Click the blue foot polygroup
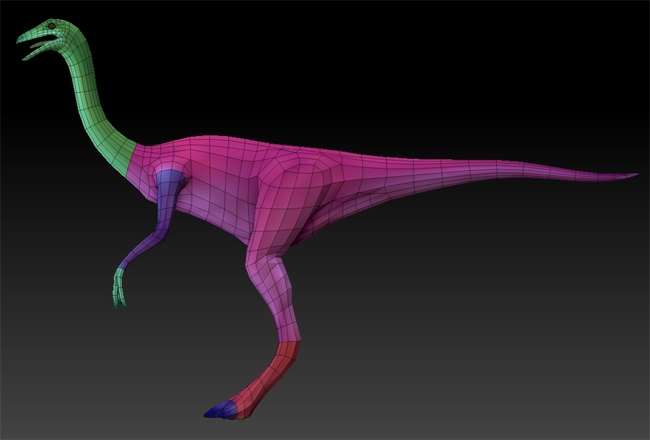Screen dimensions: 650x440 pyautogui.click(x=221, y=410)
